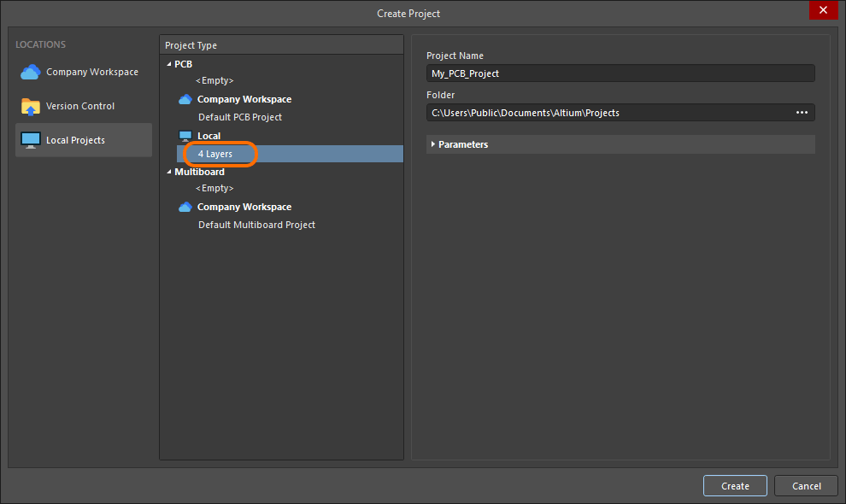Choose the Empty template under Multiboard
Screen dimensions: 846x504
[214, 188]
